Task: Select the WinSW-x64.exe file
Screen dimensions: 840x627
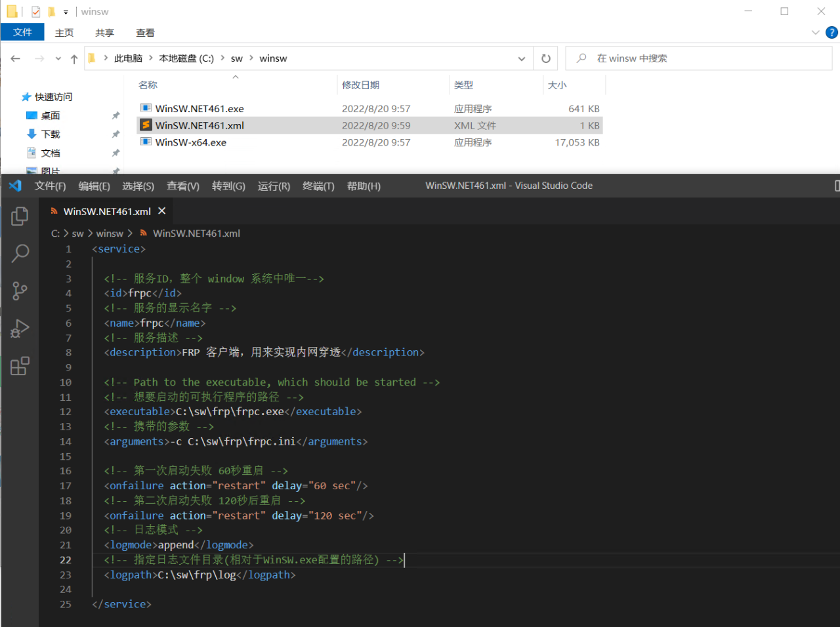Action: tap(191, 142)
